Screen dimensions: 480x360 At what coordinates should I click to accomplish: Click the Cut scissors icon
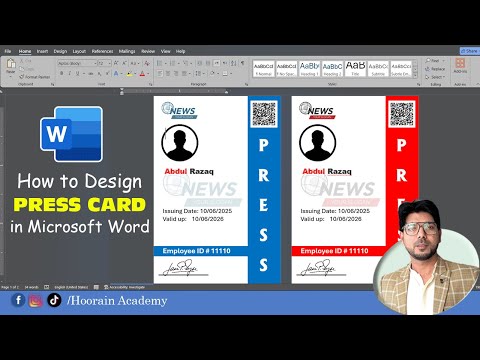tap(22, 61)
